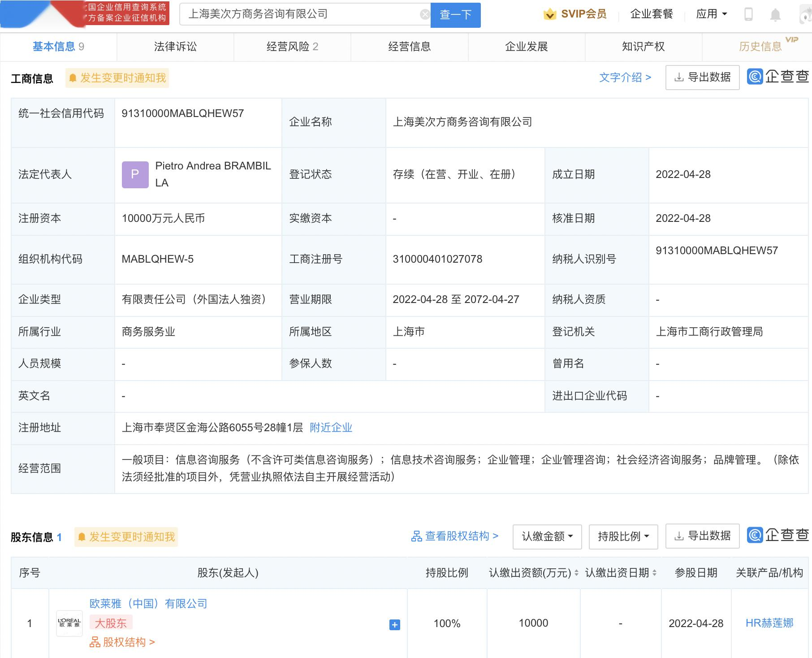Switch to the 法律诉讼 tab

[x=175, y=46]
